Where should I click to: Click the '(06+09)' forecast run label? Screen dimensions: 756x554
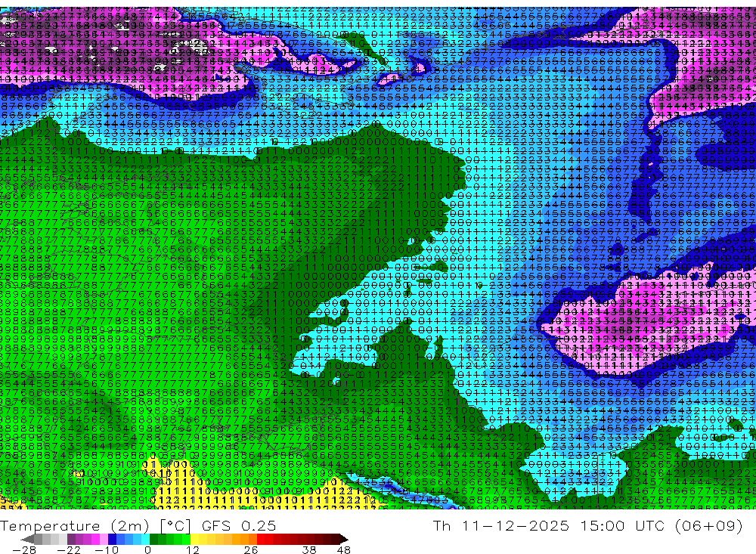tap(708, 525)
